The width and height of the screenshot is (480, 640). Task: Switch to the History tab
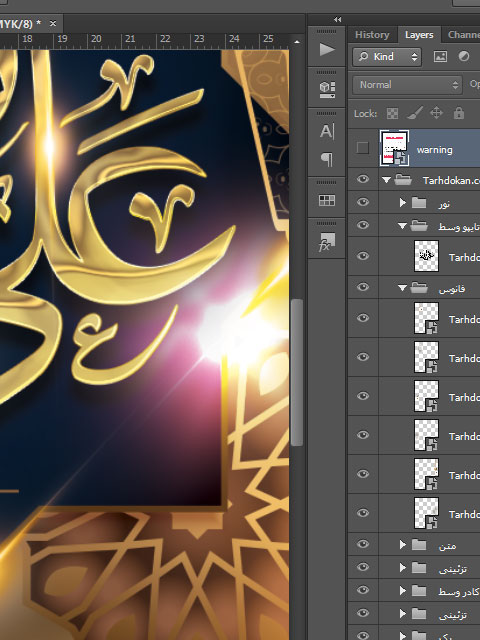[372, 35]
